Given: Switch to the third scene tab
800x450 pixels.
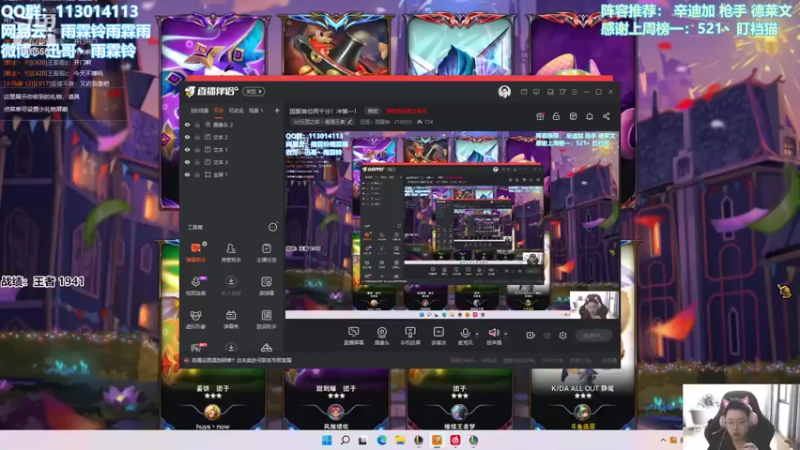Looking at the screenshot, I should [x=236, y=111].
